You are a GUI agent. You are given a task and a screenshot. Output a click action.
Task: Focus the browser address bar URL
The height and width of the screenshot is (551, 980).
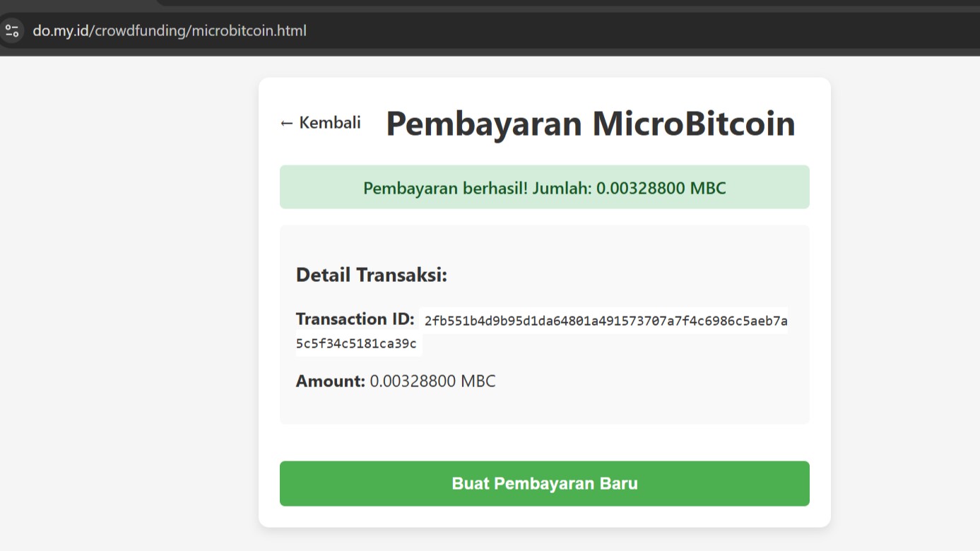pyautogui.click(x=170, y=30)
